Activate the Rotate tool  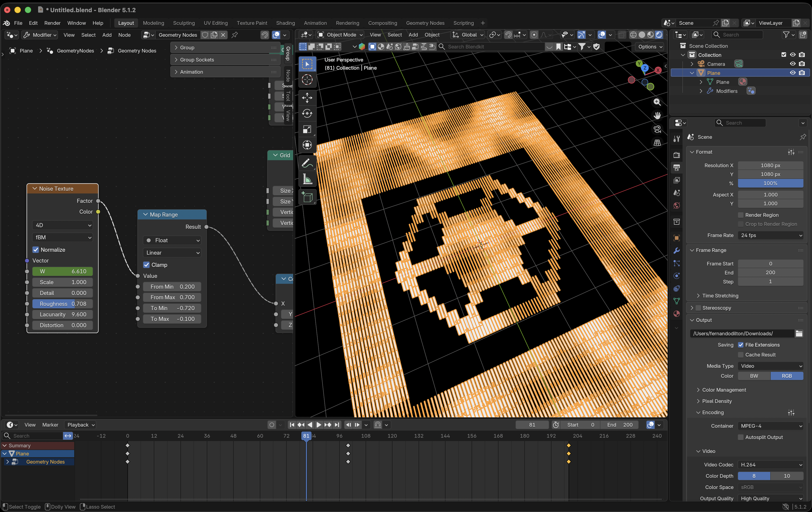pos(307,114)
